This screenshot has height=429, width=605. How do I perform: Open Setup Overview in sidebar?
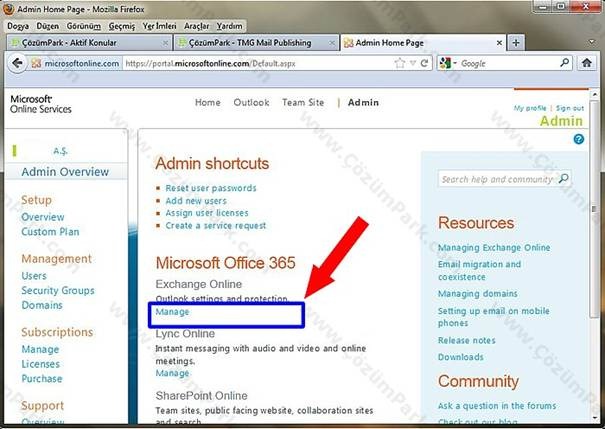click(x=43, y=217)
